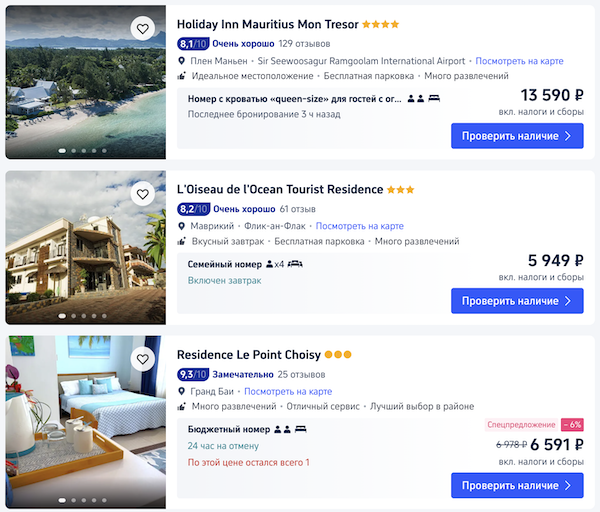Click location pin beside Маврикий
This screenshot has width=600, height=512.
pos(182,226)
